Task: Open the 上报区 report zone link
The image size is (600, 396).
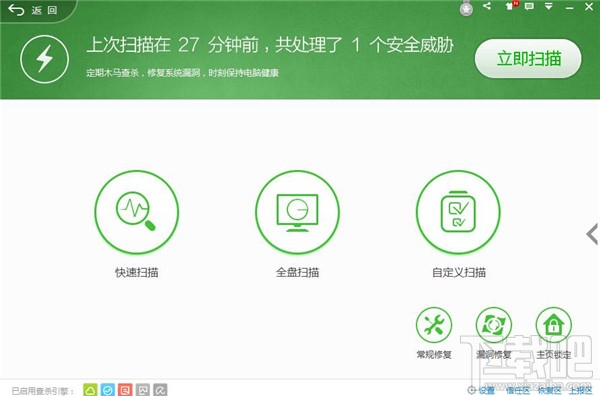Action: (580, 390)
